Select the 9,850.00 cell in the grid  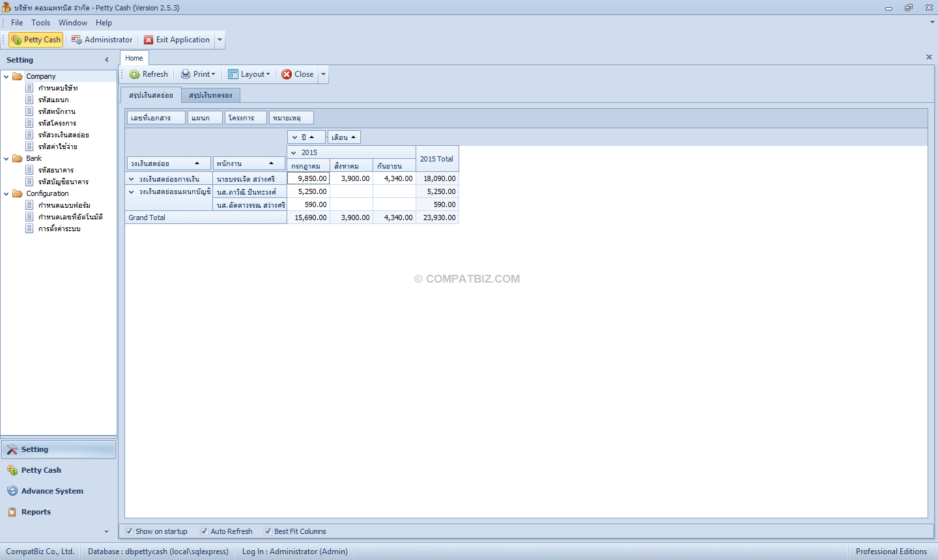click(x=309, y=178)
